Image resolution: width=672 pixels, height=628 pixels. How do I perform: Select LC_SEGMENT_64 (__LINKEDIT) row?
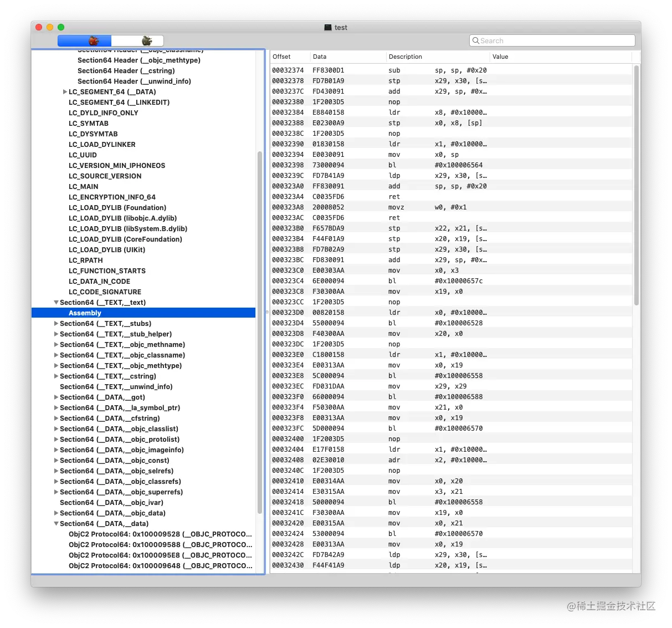pos(143,103)
